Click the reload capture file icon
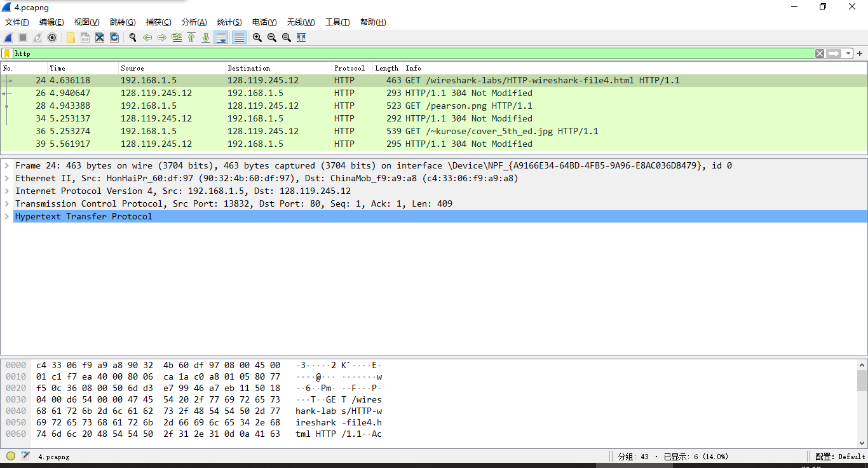 pyautogui.click(x=114, y=38)
